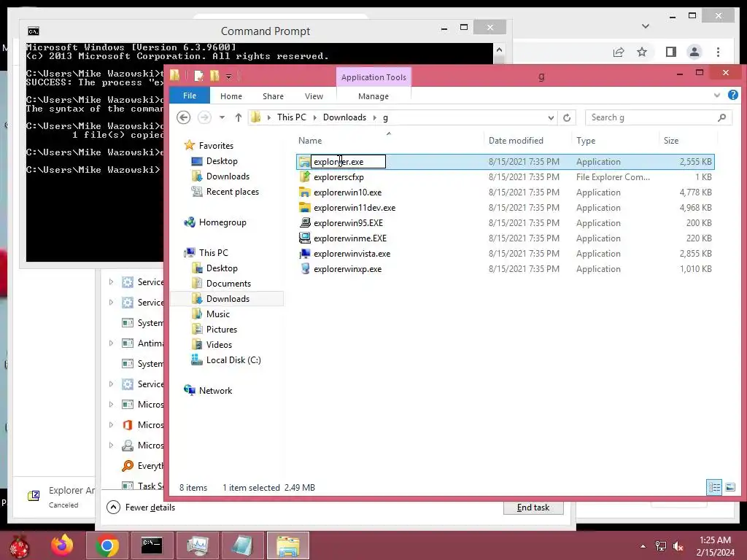
Task: Switch to Details view icon in status bar
Action: click(714, 487)
